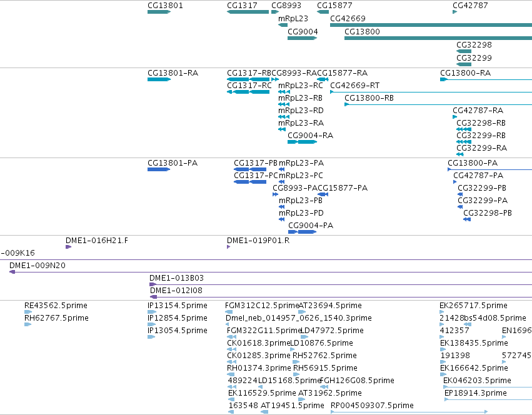Click the CG13800 gene bar
532x415 pixels.
(x=438, y=38)
